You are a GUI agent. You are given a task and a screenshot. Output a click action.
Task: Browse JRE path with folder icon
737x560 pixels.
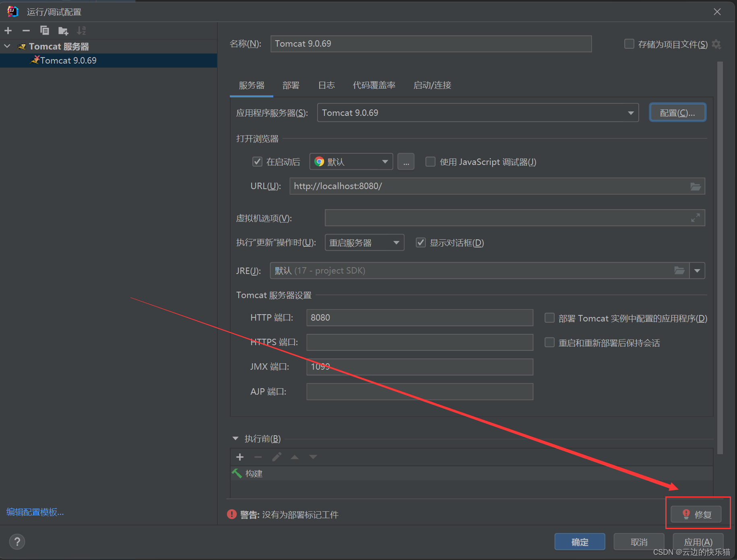coord(679,270)
